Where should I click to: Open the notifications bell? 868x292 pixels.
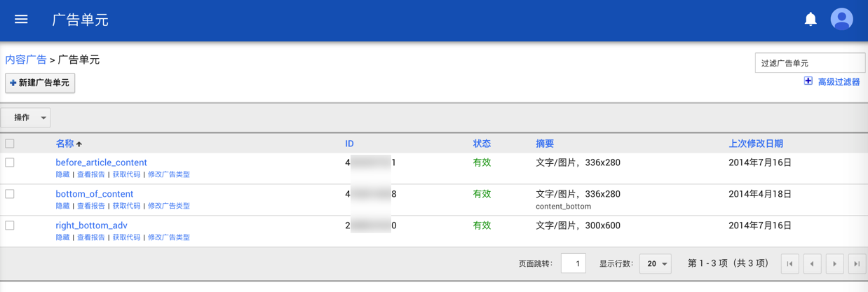811,20
